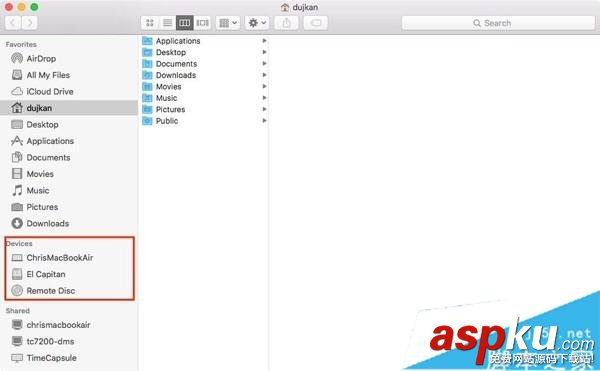The image size is (600, 371).
Task: Maximize the Finder window with green button
Action: pos(34,7)
